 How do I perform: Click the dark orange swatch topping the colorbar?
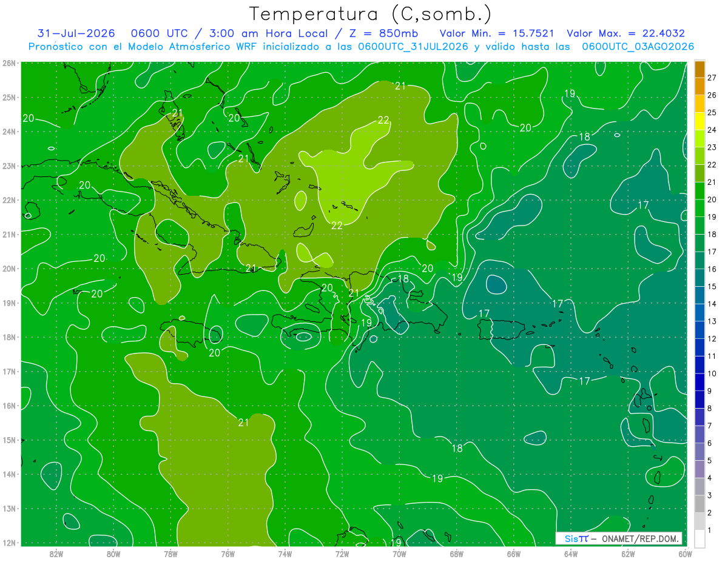point(699,69)
